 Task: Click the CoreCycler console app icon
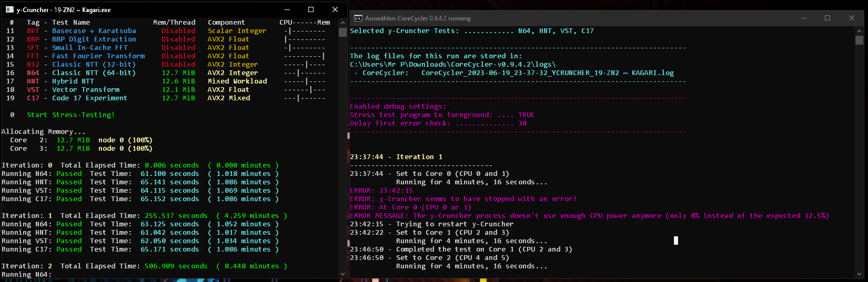tap(358, 18)
